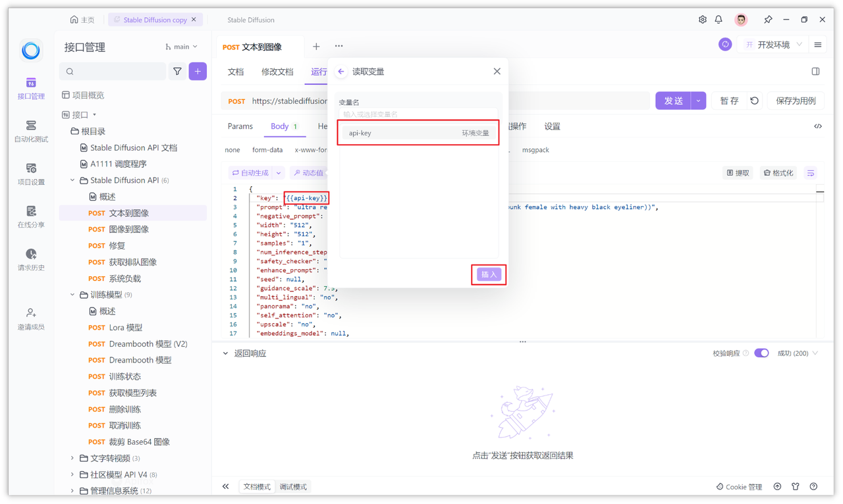The image size is (843, 504).
Task: Click the sidebar search input field
Action: 113,71
